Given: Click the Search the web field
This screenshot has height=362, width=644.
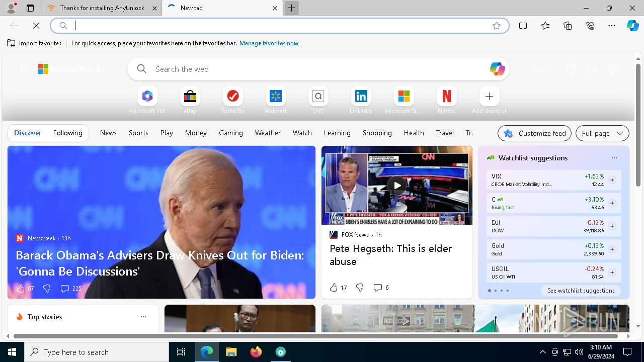Looking at the screenshot, I should tap(318, 69).
